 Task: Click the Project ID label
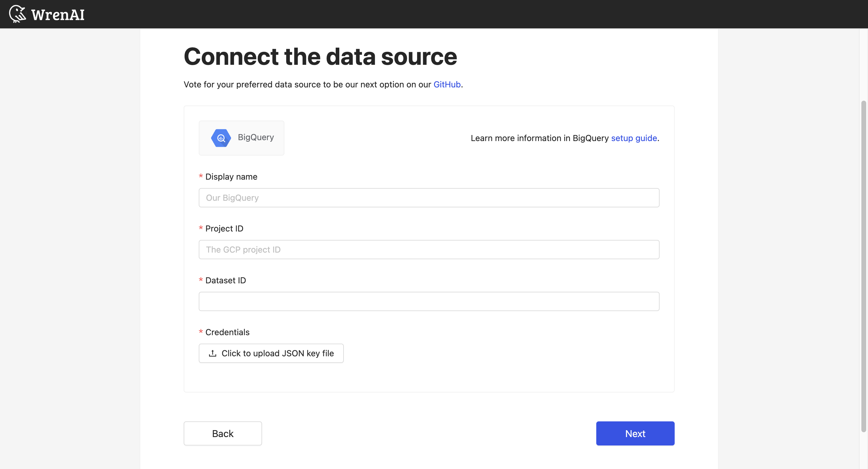(x=224, y=228)
